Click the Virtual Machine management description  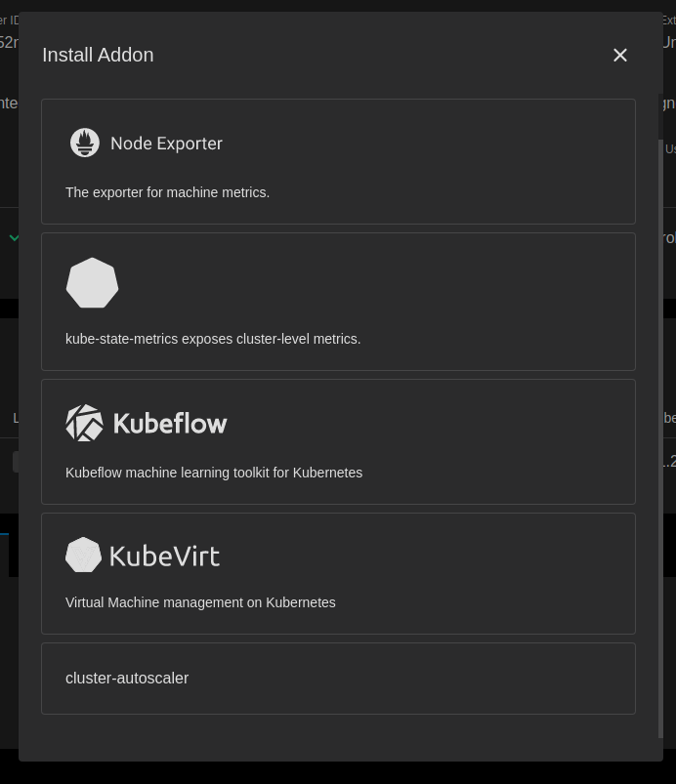click(200, 602)
